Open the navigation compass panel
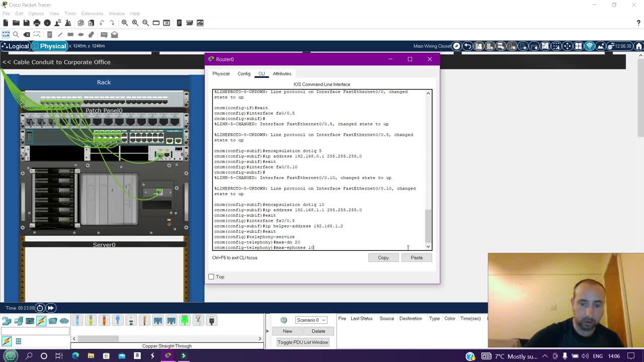This screenshot has height=362, width=644. tap(456, 46)
